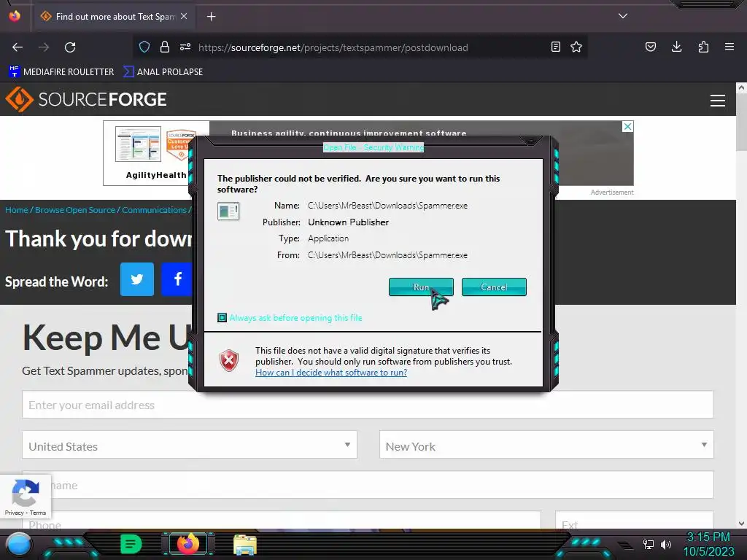The width and height of the screenshot is (747, 560).
Task: Open the Pocket save icon
Action: tap(651, 47)
